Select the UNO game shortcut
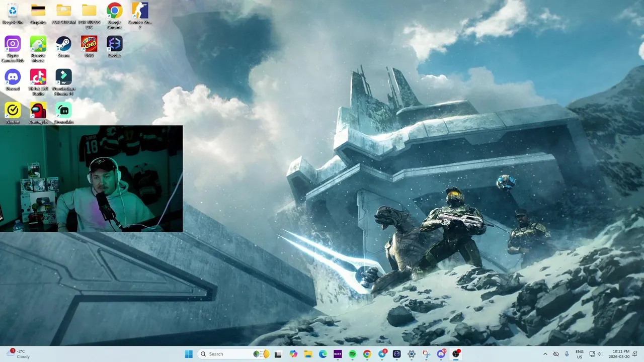644x362 pixels. coord(89,47)
